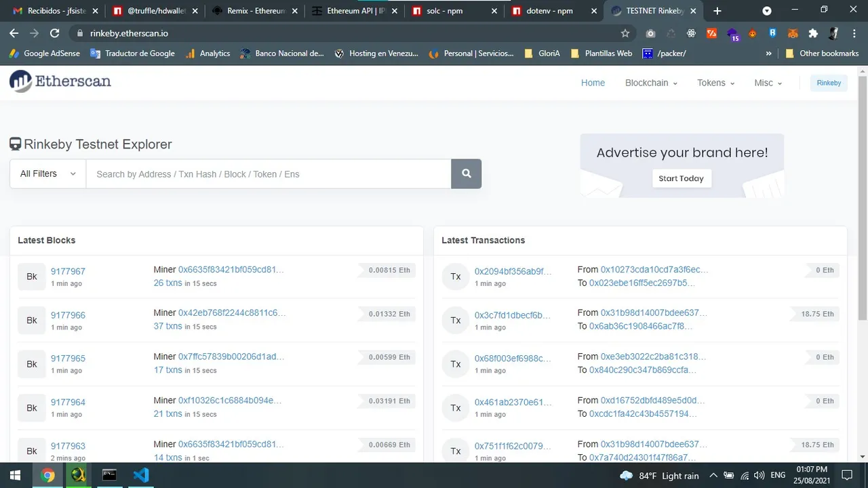The height and width of the screenshot is (488, 868).
Task: Reload the page with refresh icon
Action: (x=55, y=33)
